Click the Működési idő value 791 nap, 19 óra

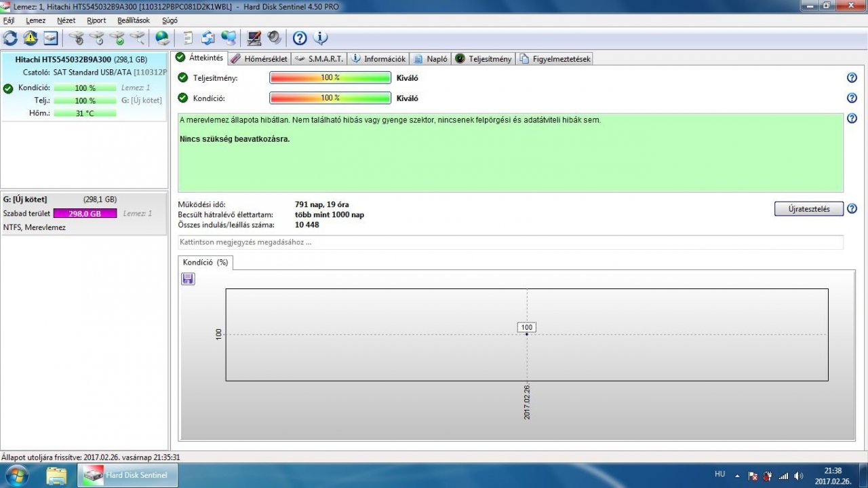[322, 204]
